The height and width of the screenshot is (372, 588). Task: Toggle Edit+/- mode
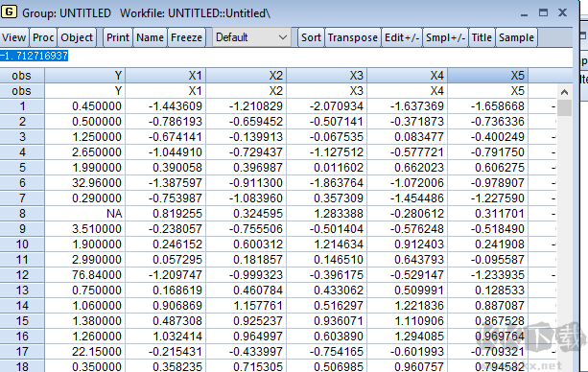click(402, 37)
